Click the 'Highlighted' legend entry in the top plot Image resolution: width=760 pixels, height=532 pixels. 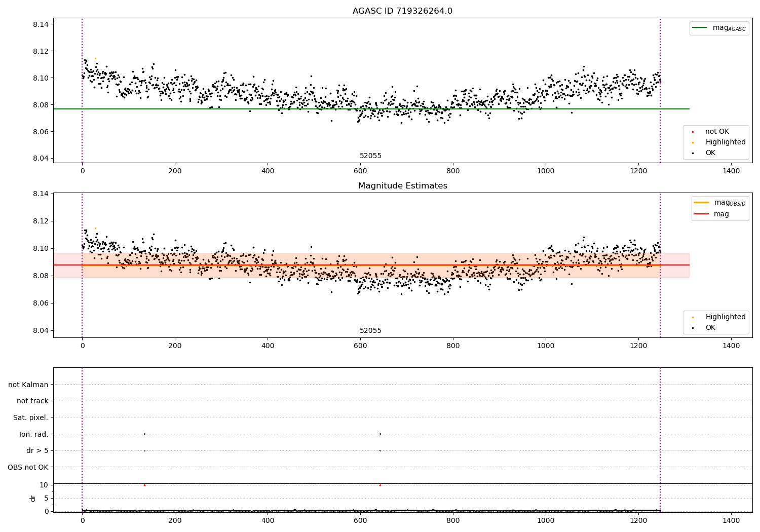coord(719,142)
